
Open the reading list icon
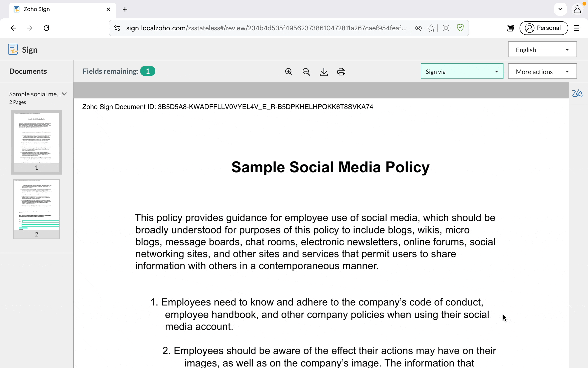point(510,28)
